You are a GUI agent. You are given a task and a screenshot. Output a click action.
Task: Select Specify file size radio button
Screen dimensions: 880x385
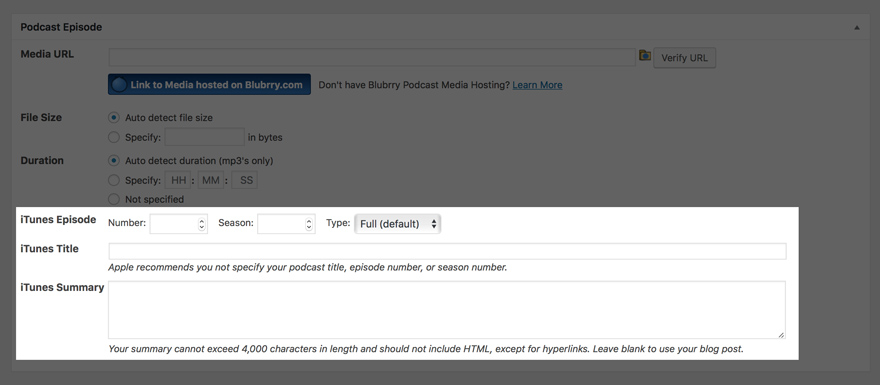[114, 138]
